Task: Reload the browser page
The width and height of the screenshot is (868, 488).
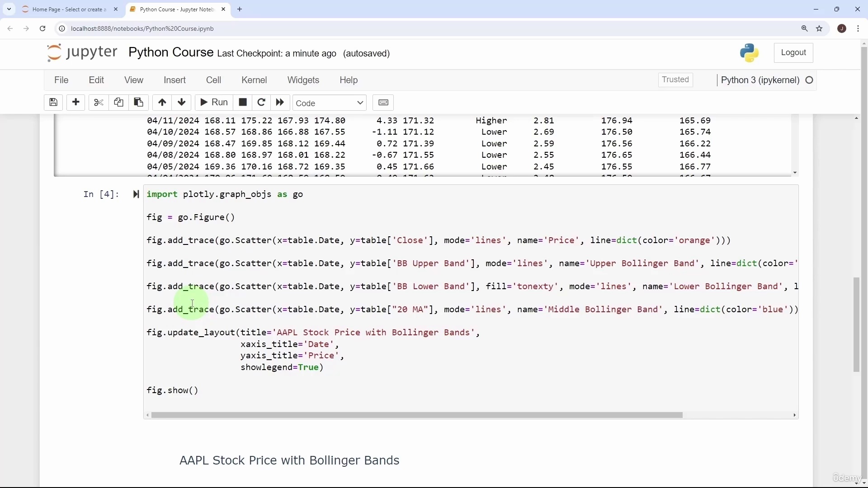Action: [42, 28]
